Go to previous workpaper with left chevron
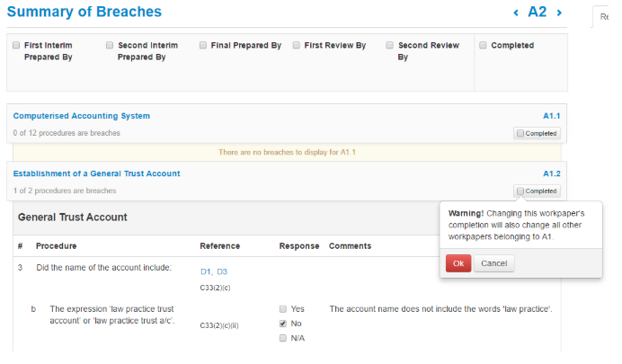Screen dimensions: 622x364 516,13
